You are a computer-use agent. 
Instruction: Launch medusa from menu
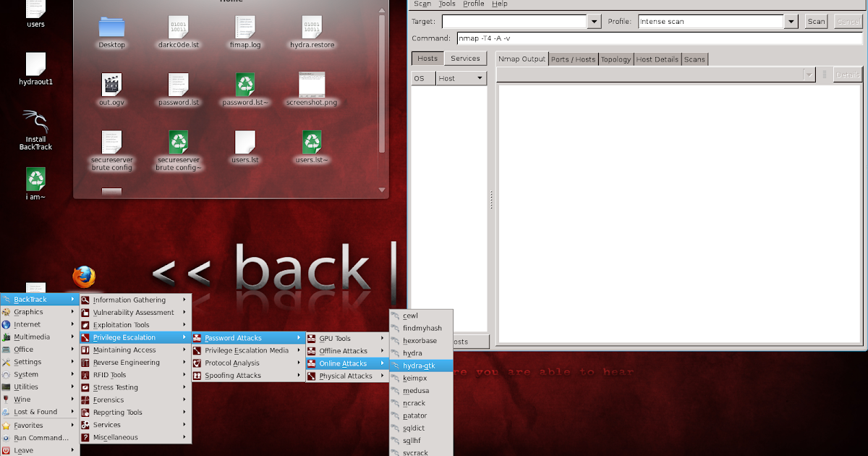(x=422, y=391)
